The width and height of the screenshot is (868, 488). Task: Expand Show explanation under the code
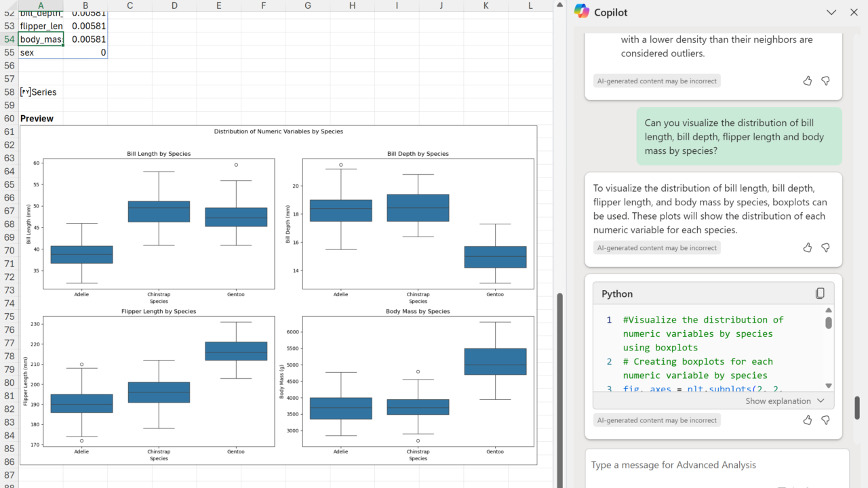[x=785, y=401]
